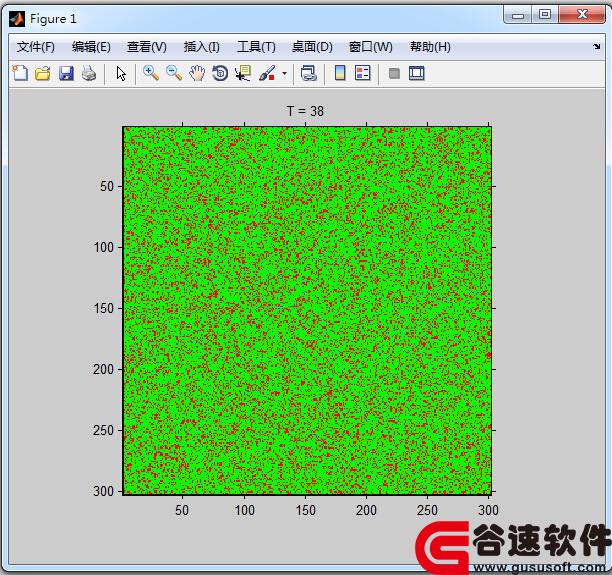Open the 查看(V) menu
The image size is (612, 575).
(x=146, y=47)
